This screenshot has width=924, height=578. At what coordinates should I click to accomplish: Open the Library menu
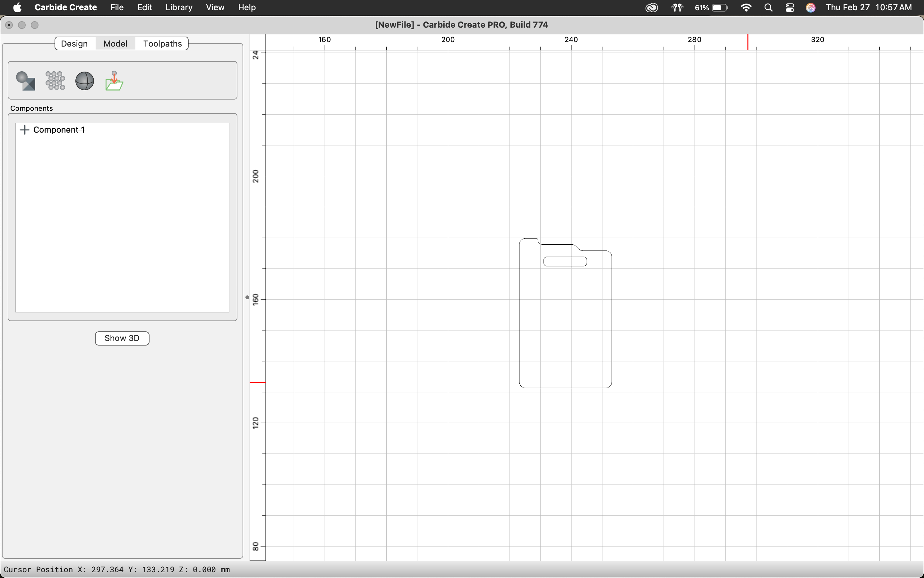[x=179, y=7]
